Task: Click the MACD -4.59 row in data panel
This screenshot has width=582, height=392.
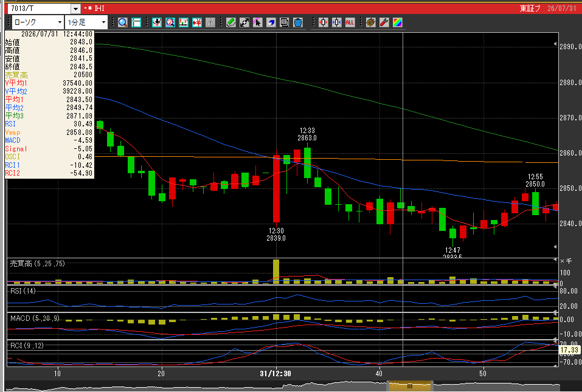Action: 49,140
